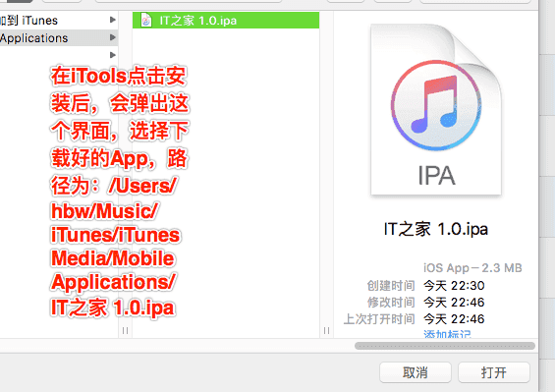The height and width of the screenshot is (392, 555).
Task: Click the preview file name IT之家 1.0.ipa
Action: (x=436, y=229)
